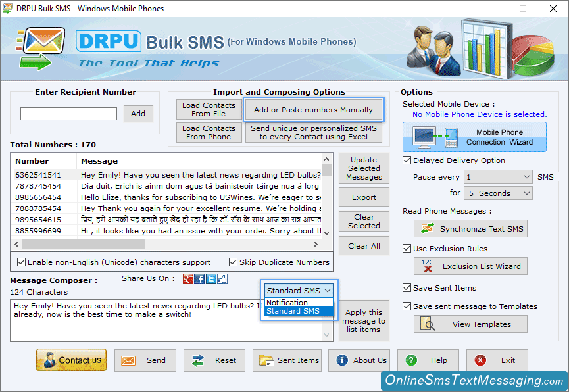Share on Facebook icon
The image size is (569, 392).
click(199, 279)
